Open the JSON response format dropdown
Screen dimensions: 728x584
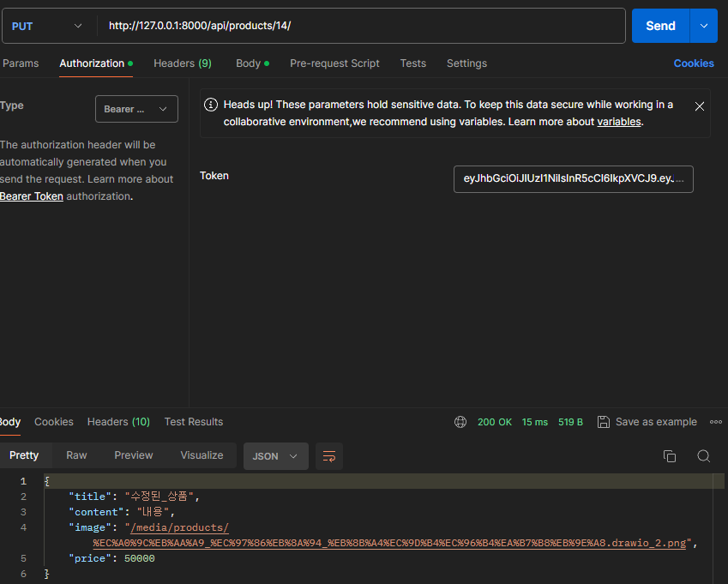(x=276, y=456)
